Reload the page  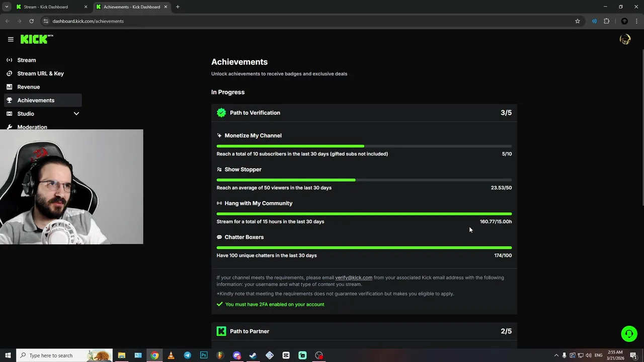pos(31,21)
